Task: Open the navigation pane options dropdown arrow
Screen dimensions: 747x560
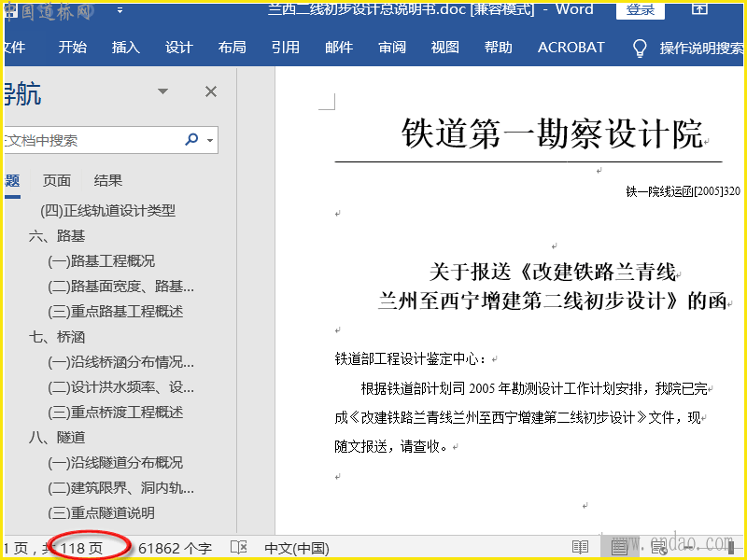Action: point(162,91)
